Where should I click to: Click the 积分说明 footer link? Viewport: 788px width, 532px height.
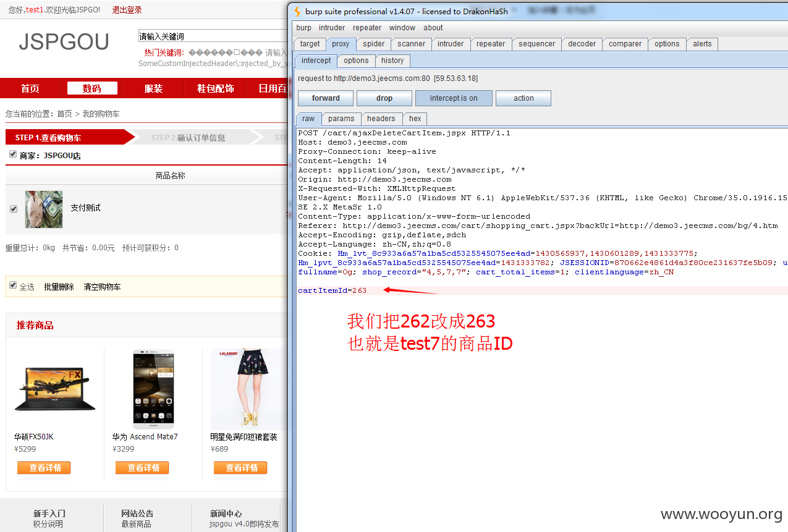(48, 524)
